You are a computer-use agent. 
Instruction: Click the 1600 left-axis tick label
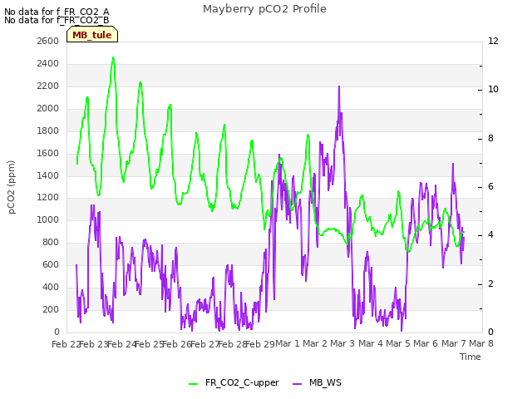pyautogui.click(x=48, y=153)
